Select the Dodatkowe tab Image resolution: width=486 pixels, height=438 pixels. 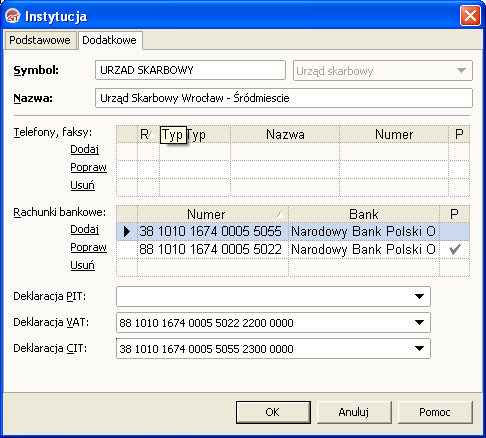click(109, 40)
